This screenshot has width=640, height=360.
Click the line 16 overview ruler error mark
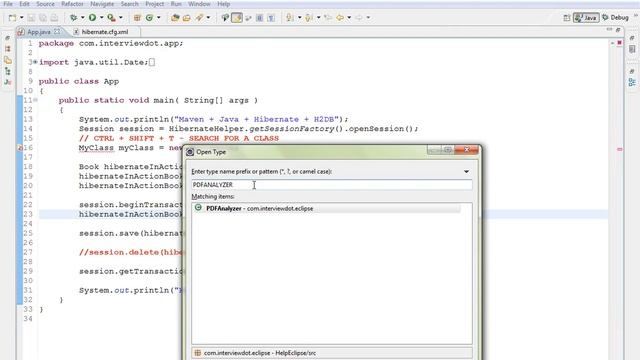point(620,149)
